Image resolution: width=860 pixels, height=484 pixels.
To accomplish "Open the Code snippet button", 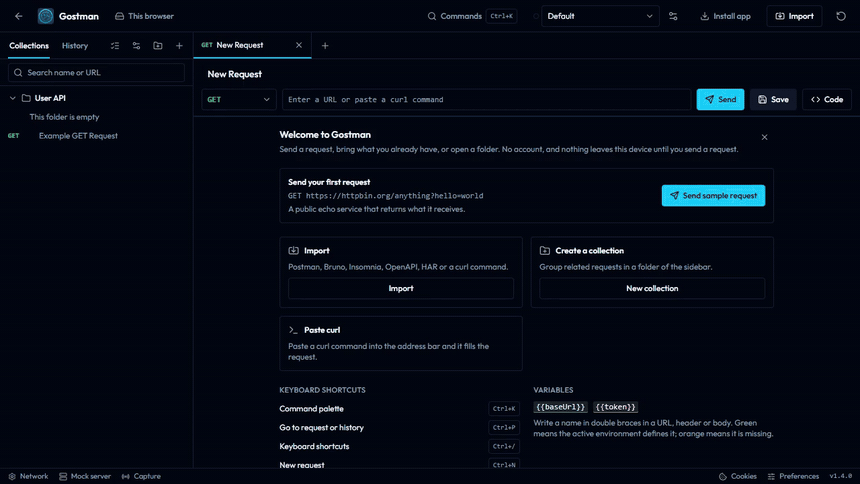I will 827,99.
